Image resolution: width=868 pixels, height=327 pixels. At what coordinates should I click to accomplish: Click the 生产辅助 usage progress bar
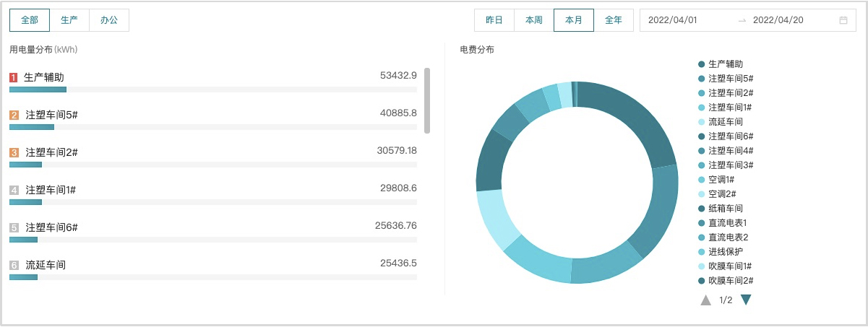pyautogui.click(x=38, y=90)
